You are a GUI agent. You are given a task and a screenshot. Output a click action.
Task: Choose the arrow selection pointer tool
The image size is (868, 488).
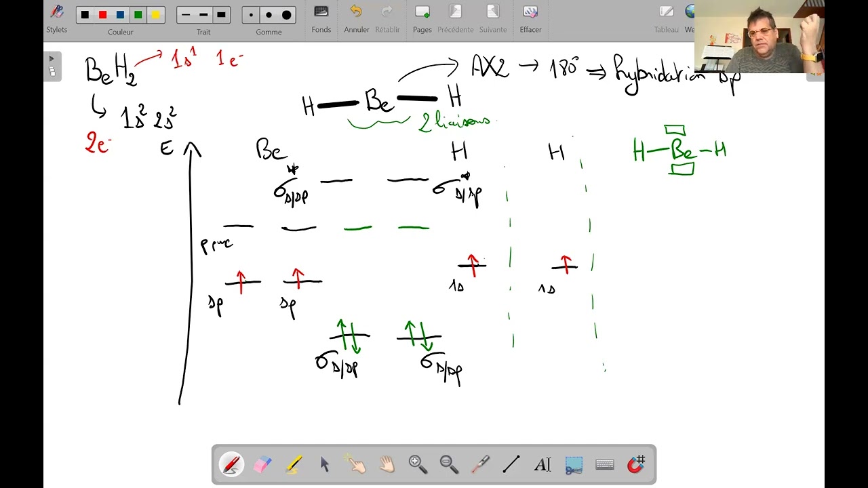[325, 464]
